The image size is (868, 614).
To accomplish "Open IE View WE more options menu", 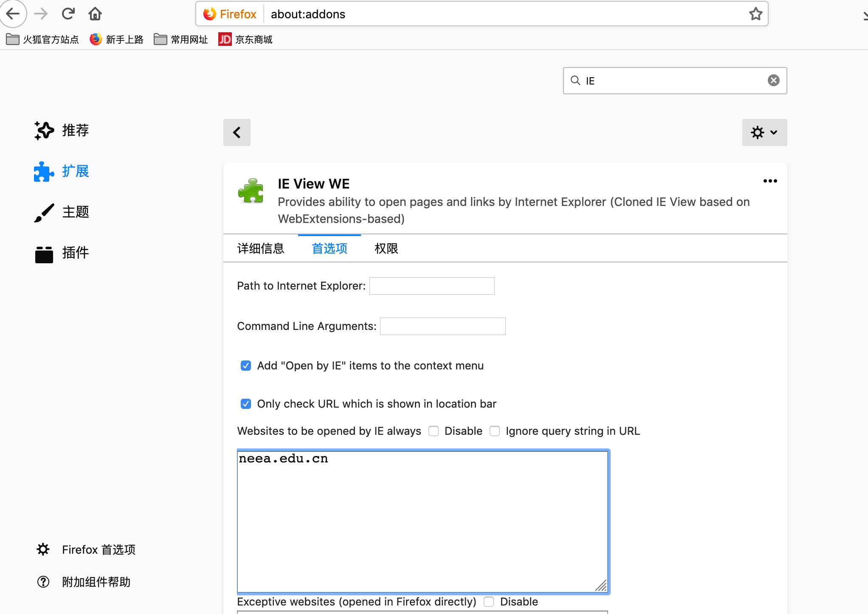I will coord(770,181).
